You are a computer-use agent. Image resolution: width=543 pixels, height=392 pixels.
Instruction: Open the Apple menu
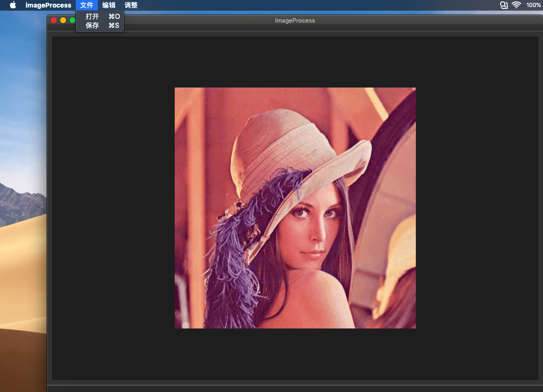(13, 5)
